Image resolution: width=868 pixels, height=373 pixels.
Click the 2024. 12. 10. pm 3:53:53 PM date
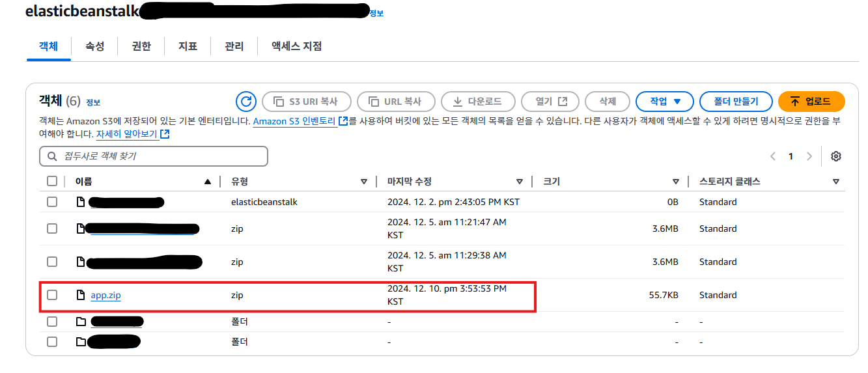click(x=447, y=295)
